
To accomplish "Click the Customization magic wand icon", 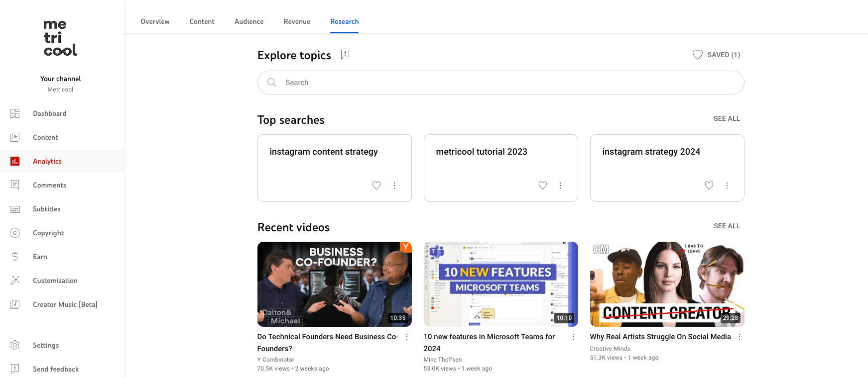I will 15,281.
